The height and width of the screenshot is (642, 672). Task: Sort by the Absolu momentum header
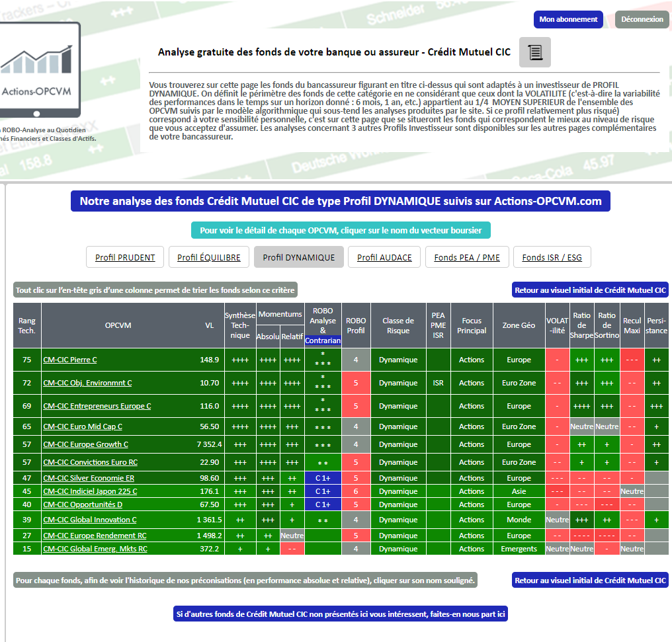coord(268,337)
